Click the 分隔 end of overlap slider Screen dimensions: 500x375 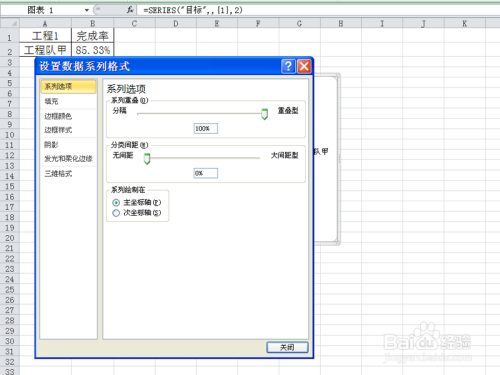point(119,111)
